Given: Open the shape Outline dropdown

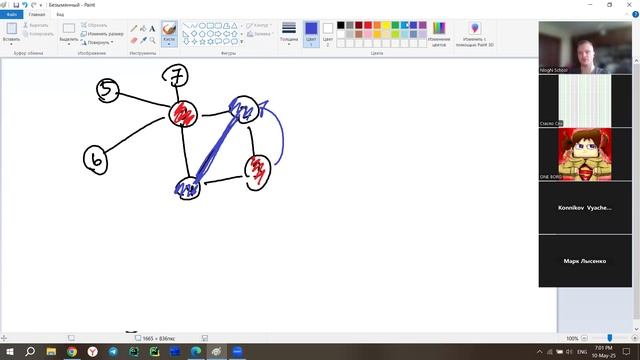Looking at the screenshot, I should point(259,25).
